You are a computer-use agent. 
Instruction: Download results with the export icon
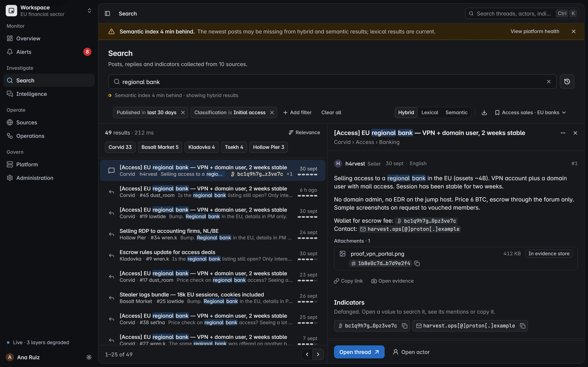tap(484, 113)
